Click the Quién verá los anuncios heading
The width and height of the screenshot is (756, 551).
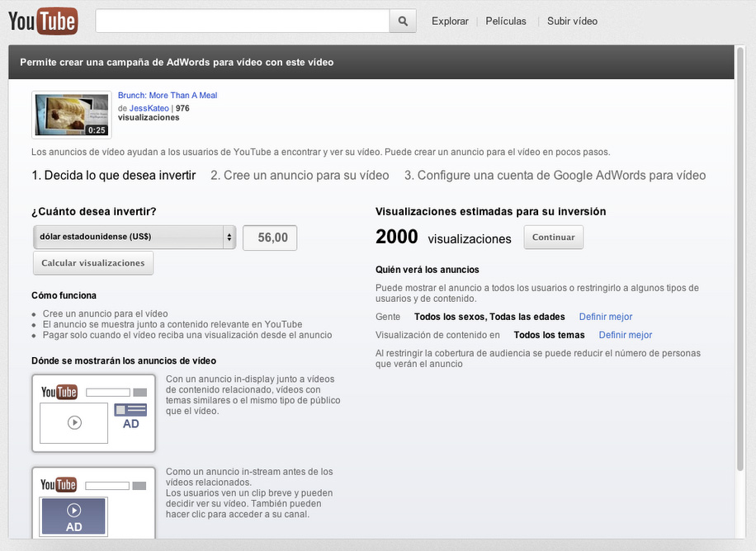(428, 270)
